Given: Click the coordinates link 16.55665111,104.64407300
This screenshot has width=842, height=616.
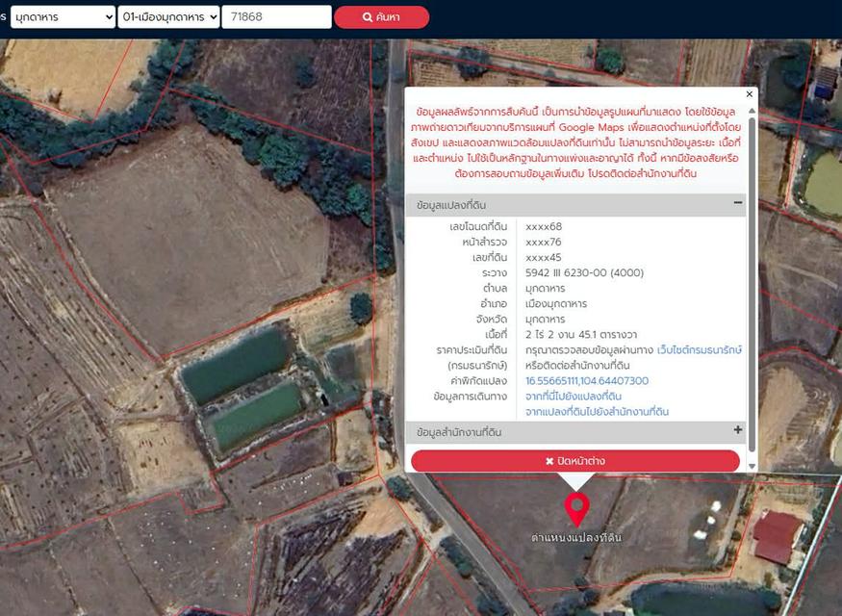Looking at the screenshot, I should (587, 381).
